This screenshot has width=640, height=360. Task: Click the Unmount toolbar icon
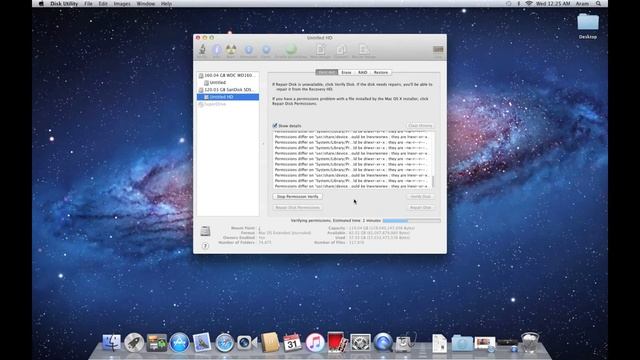pos(249,50)
